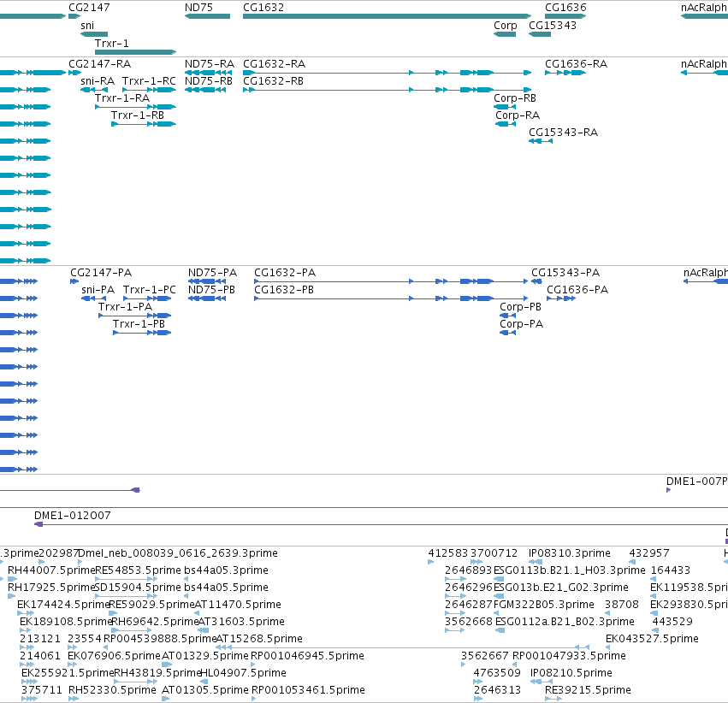Open the CG2147-RA transcript

click(x=74, y=73)
